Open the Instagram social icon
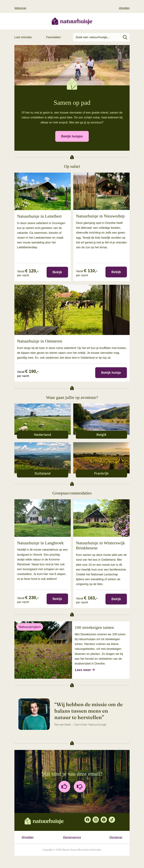Image resolution: width=144 pixels, height=868 pixels. click(x=96, y=820)
